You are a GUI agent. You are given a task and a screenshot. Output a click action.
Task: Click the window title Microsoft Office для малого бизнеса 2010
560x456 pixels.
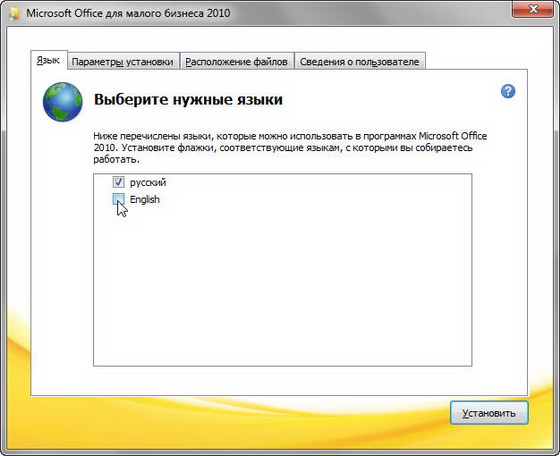pos(128,13)
